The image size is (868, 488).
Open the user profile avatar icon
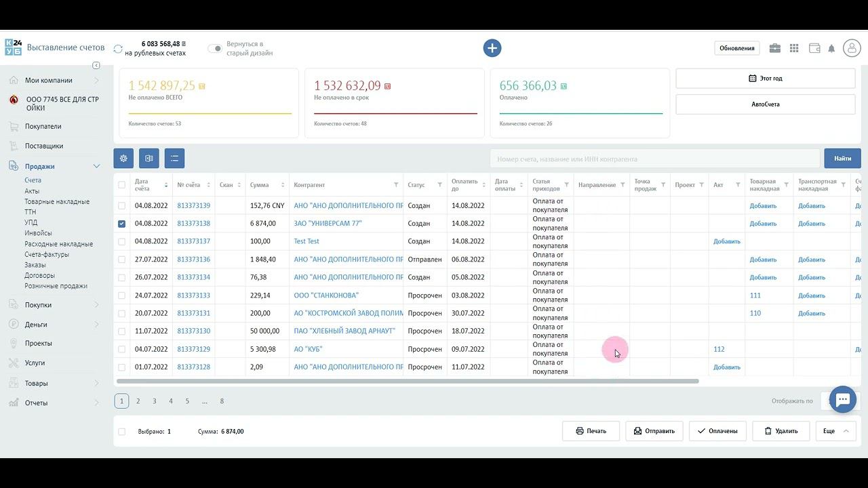point(851,48)
